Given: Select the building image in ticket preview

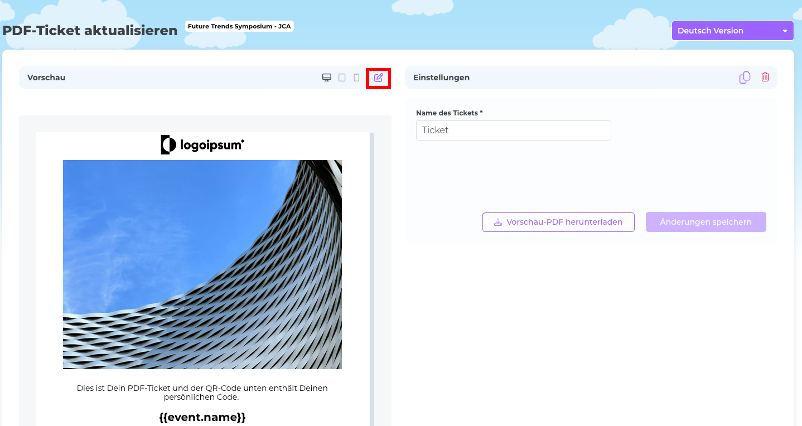Looking at the screenshot, I should (202, 264).
